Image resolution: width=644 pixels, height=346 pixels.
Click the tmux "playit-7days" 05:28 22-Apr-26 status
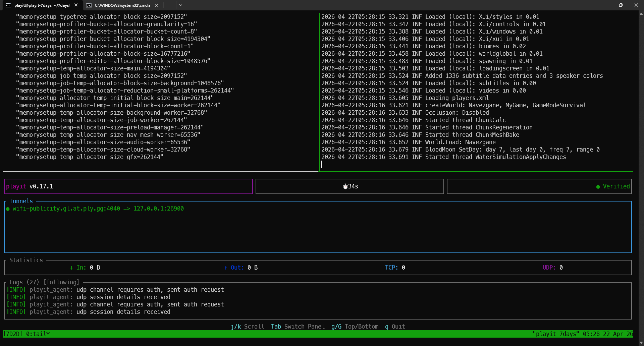tap(583, 334)
